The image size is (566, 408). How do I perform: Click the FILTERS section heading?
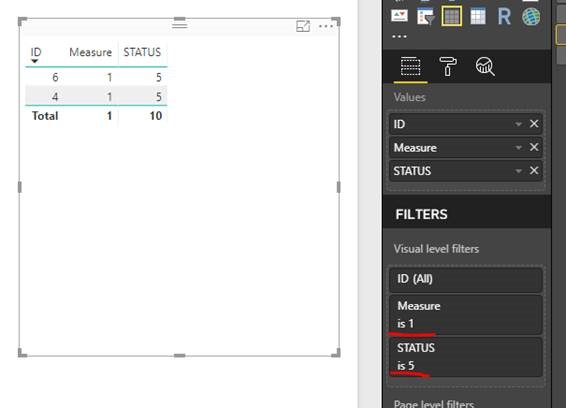point(421,214)
